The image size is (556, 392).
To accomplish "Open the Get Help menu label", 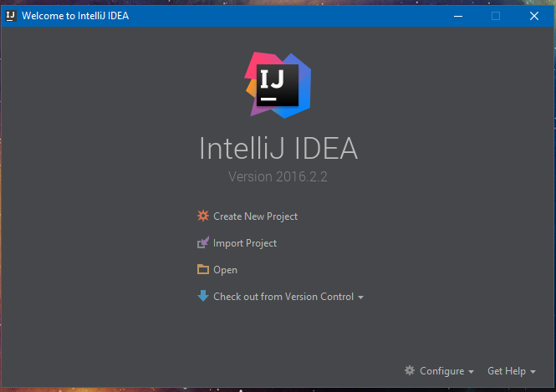I will tap(507, 371).
